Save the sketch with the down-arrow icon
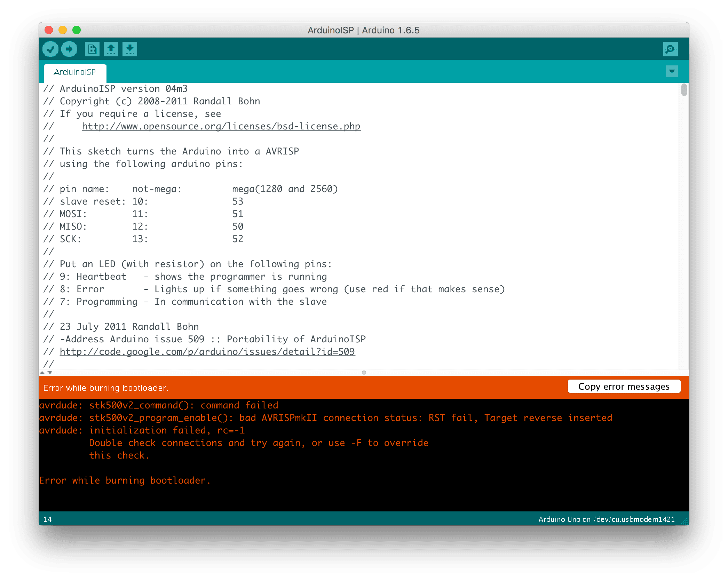The height and width of the screenshot is (581, 728). click(x=130, y=49)
